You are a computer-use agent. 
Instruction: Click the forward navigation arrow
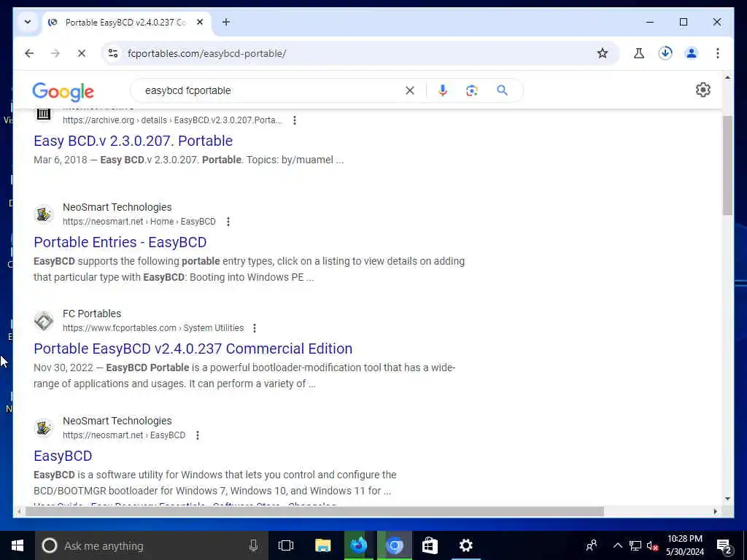tap(55, 53)
